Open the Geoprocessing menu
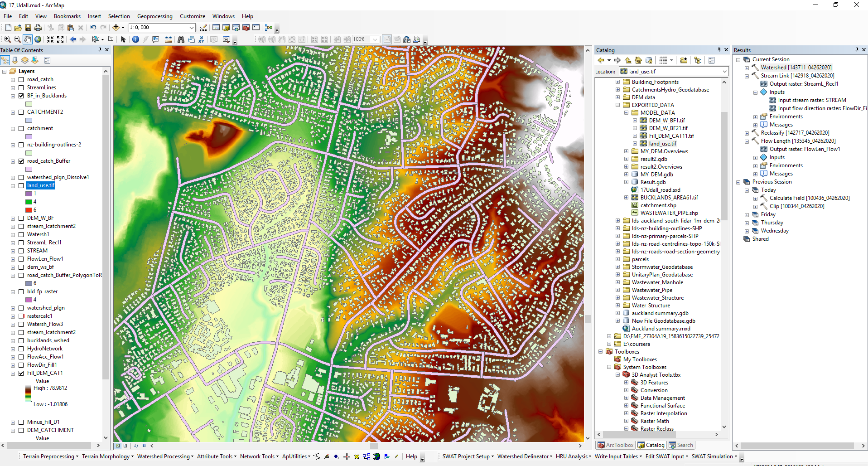This screenshot has height=466, width=868. [x=154, y=16]
